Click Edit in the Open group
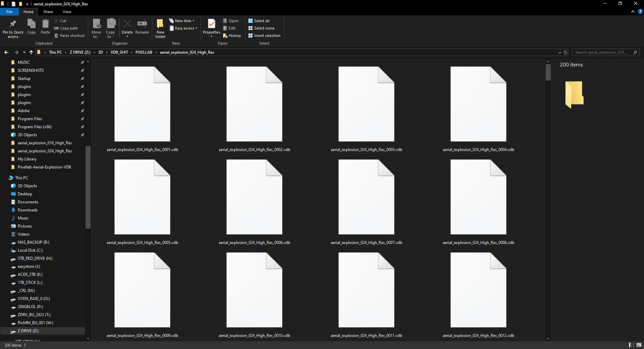Viewport: 644px width, 349px height. tap(229, 28)
